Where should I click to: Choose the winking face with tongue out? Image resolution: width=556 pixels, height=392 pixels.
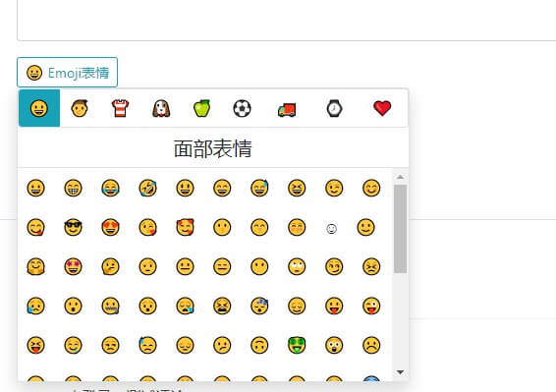[x=371, y=306]
